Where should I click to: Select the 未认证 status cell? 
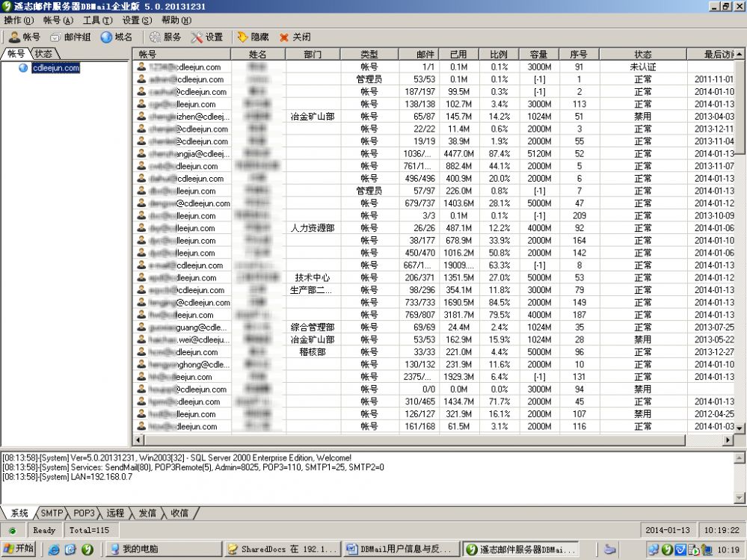coord(642,67)
